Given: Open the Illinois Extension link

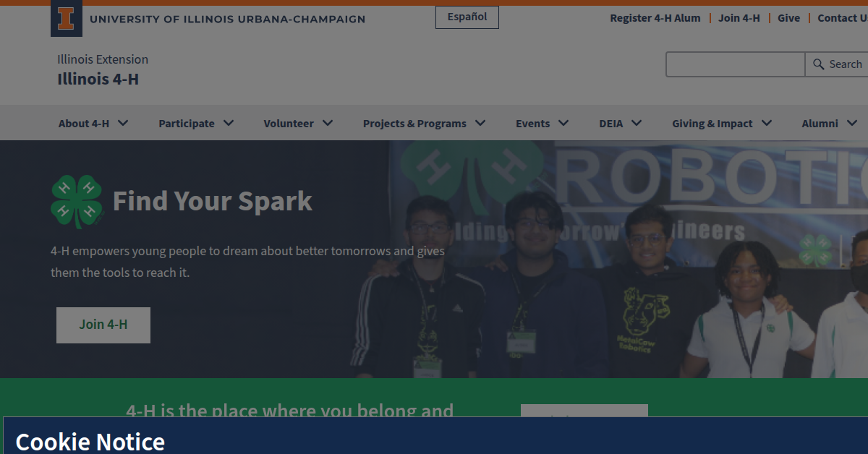Looking at the screenshot, I should [103, 59].
